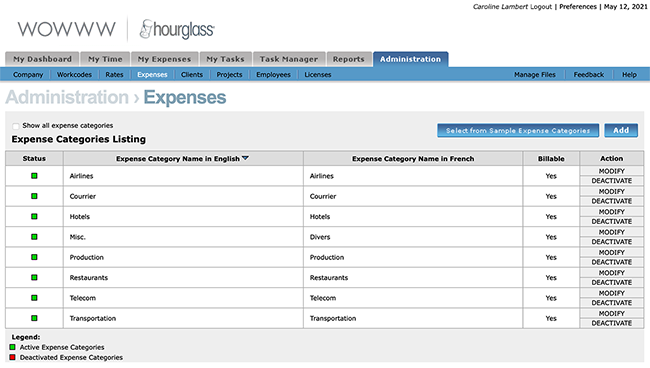Modify the Hotels expense category
Viewport: 650px width, 368px height.
point(611,211)
